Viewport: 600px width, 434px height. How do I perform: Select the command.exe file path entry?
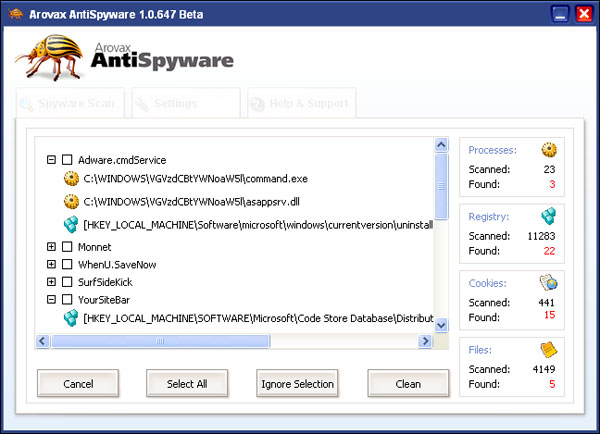[x=196, y=179]
